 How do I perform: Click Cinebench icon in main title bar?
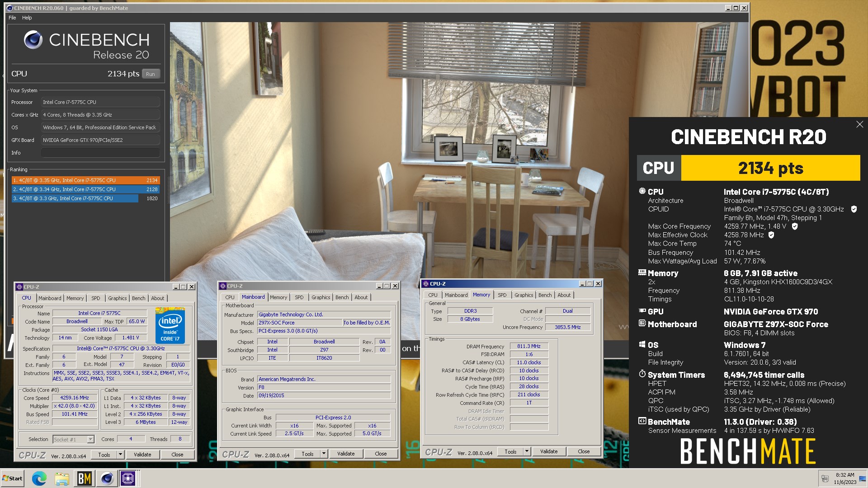click(10, 8)
